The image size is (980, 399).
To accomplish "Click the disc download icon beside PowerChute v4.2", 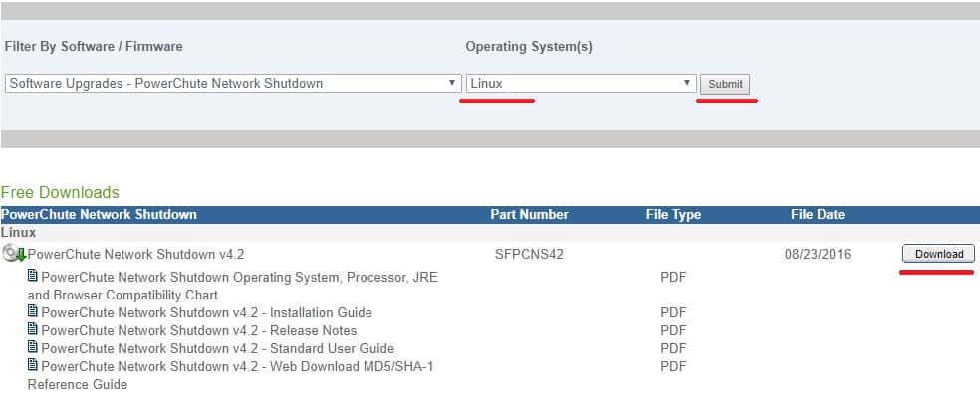I will tap(14, 254).
